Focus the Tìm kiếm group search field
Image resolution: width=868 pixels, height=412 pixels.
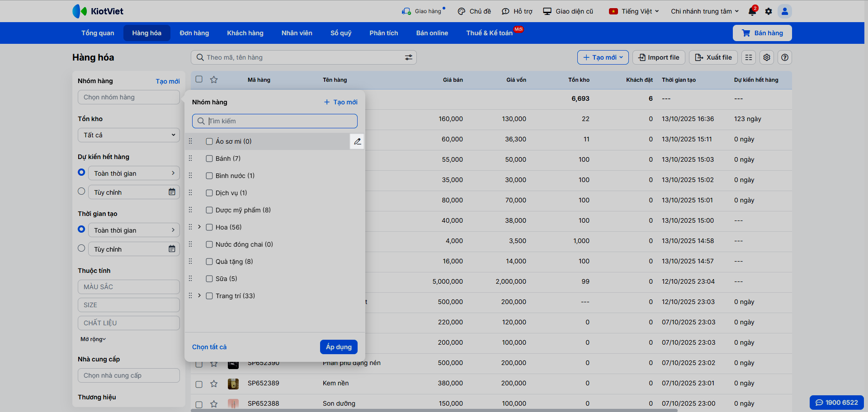(280, 121)
